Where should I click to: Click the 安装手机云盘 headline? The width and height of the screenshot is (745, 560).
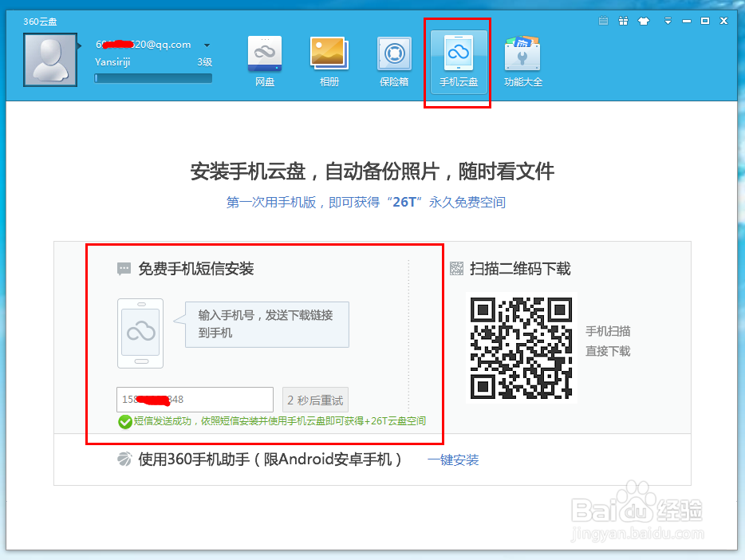pos(372,172)
